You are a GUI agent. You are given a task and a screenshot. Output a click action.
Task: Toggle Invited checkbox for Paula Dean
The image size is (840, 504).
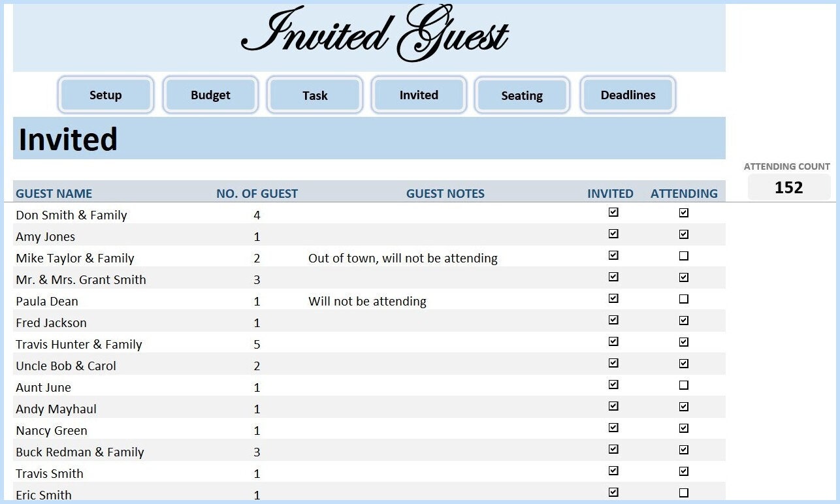point(613,298)
